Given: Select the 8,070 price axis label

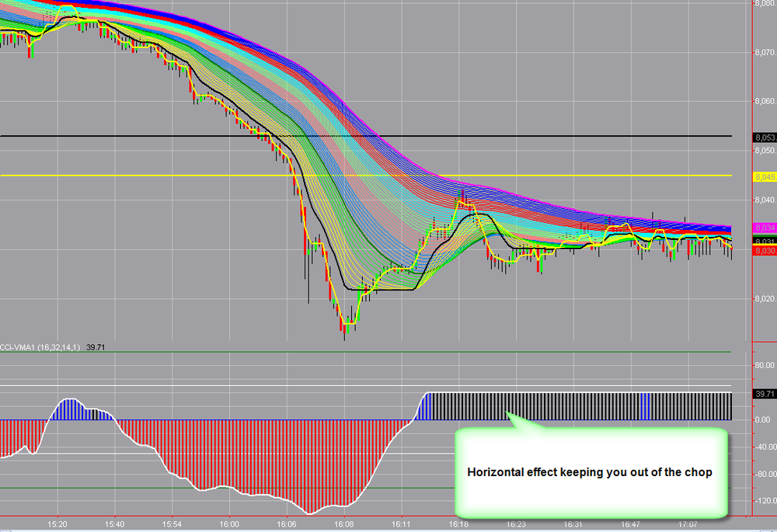Looking at the screenshot, I should tap(765, 53).
